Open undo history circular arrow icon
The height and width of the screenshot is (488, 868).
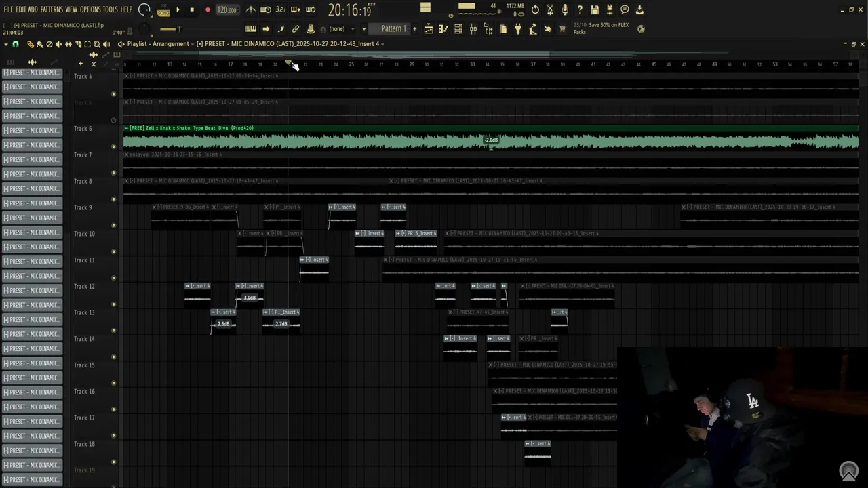pyautogui.click(x=535, y=10)
